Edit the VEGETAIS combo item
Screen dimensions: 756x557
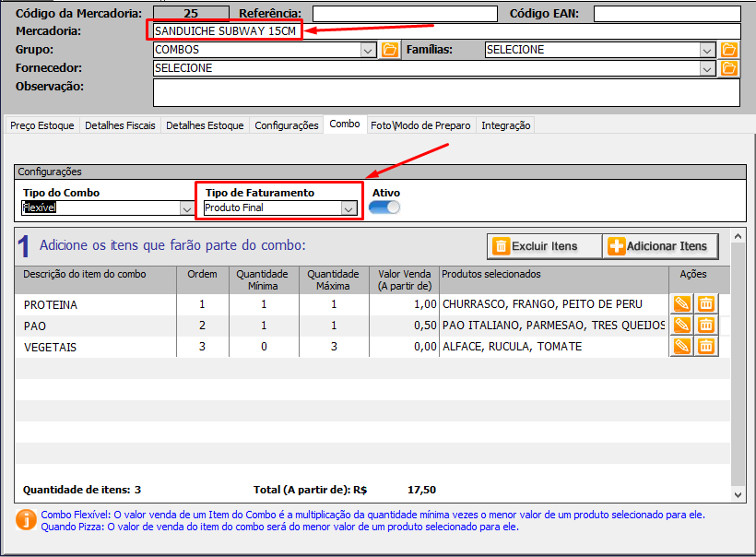(x=682, y=346)
